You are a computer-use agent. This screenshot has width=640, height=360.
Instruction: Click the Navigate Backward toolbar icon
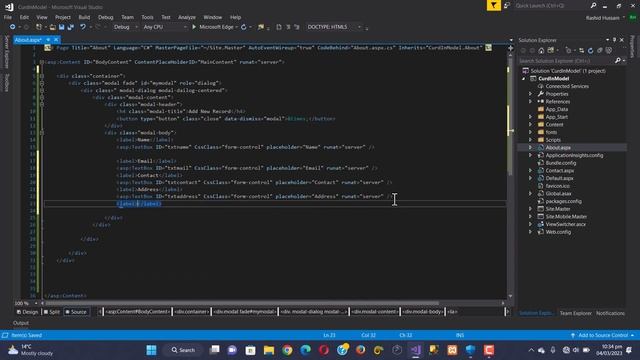coord(13,27)
